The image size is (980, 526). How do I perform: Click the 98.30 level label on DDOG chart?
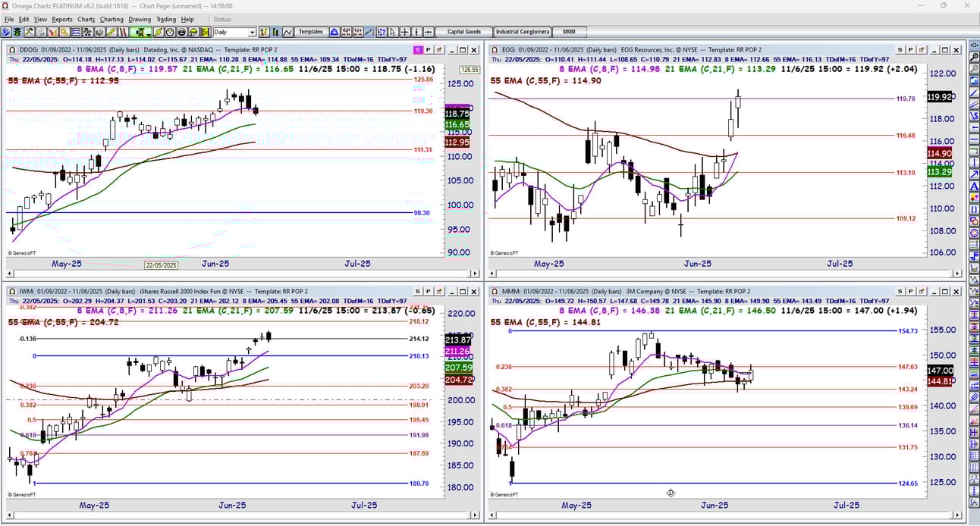[422, 213]
